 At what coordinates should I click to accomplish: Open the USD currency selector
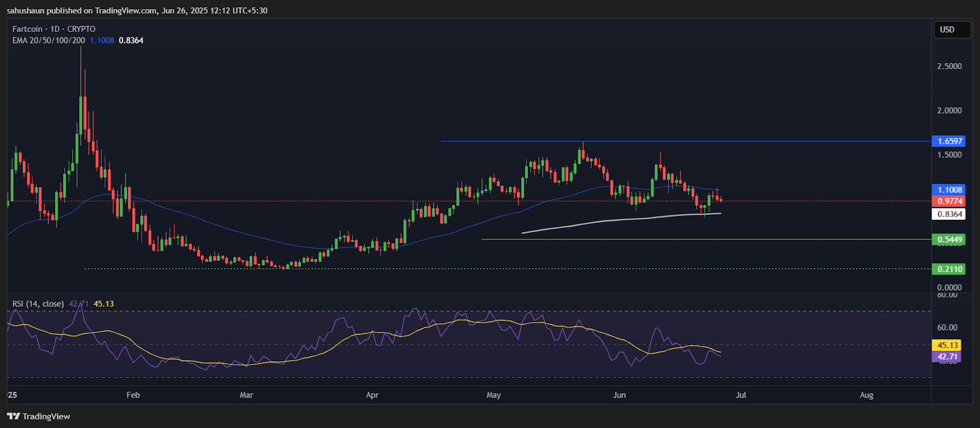tap(951, 29)
